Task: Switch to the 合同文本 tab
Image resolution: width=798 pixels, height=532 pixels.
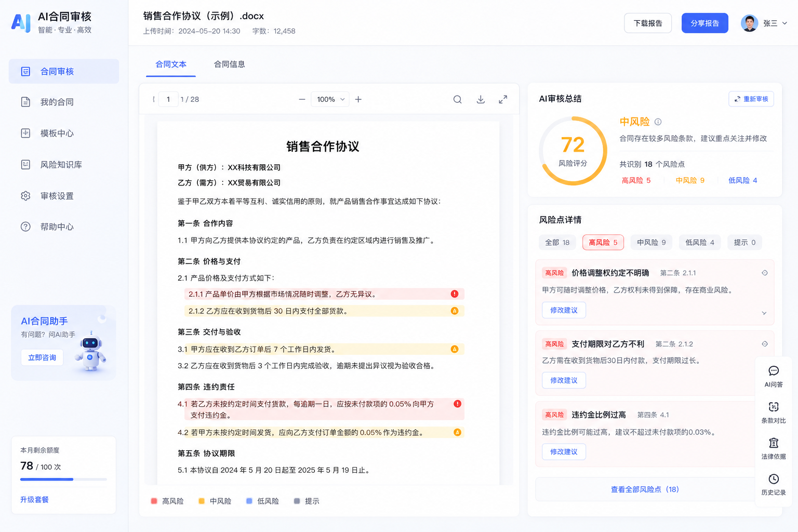Action: 171,64
